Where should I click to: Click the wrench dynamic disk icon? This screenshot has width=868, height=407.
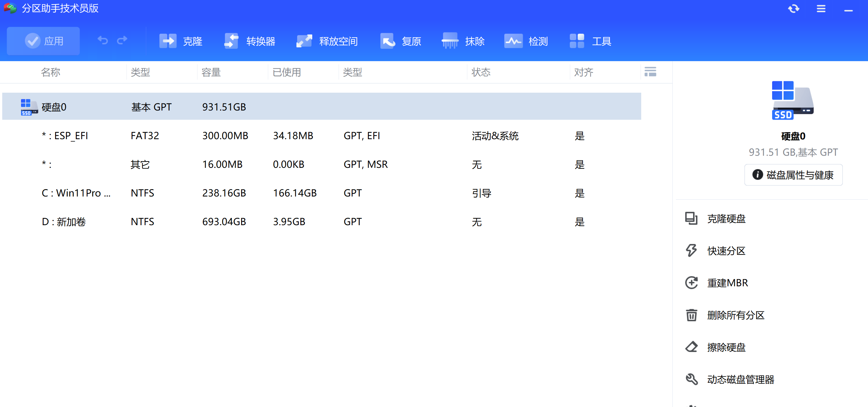click(692, 379)
